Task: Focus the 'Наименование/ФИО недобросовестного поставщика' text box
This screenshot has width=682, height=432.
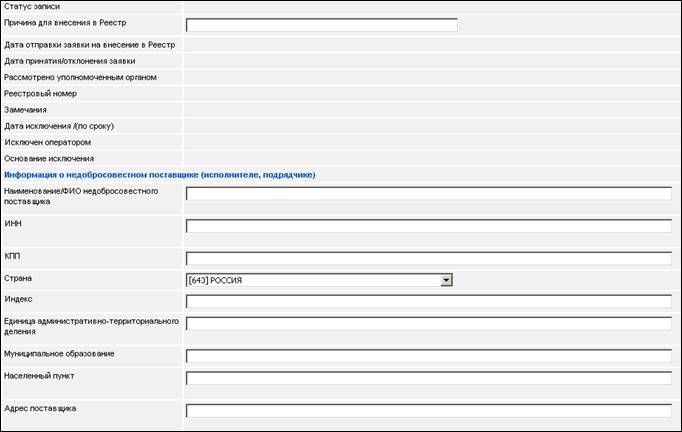Action: tap(428, 194)
